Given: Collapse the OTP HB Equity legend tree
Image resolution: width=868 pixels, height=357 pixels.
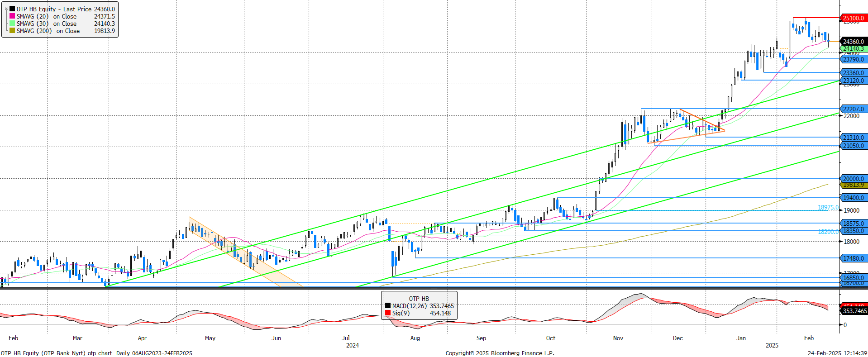Looking at the screenshot, I should pos(6,9).
